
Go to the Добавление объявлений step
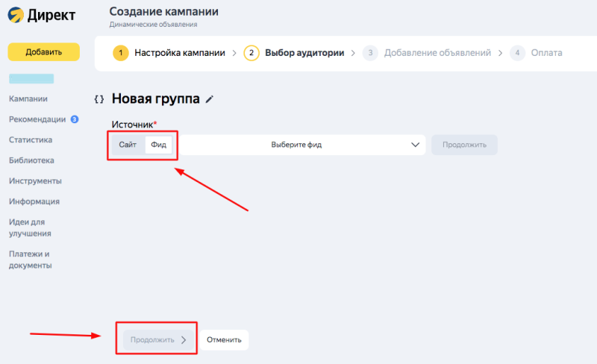[x=437, y=53]
